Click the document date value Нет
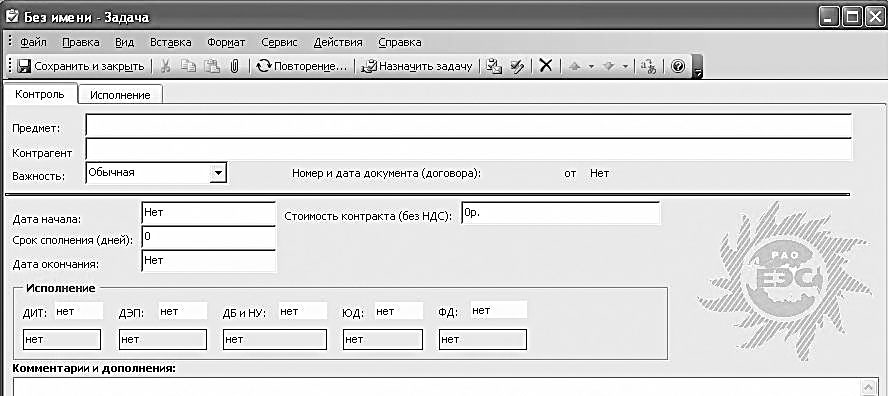 (599, 173)
